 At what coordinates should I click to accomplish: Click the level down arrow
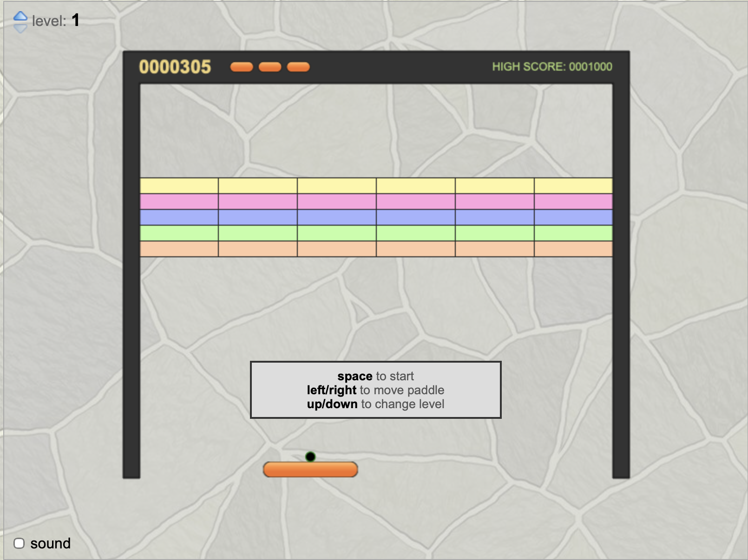(20, 29)
